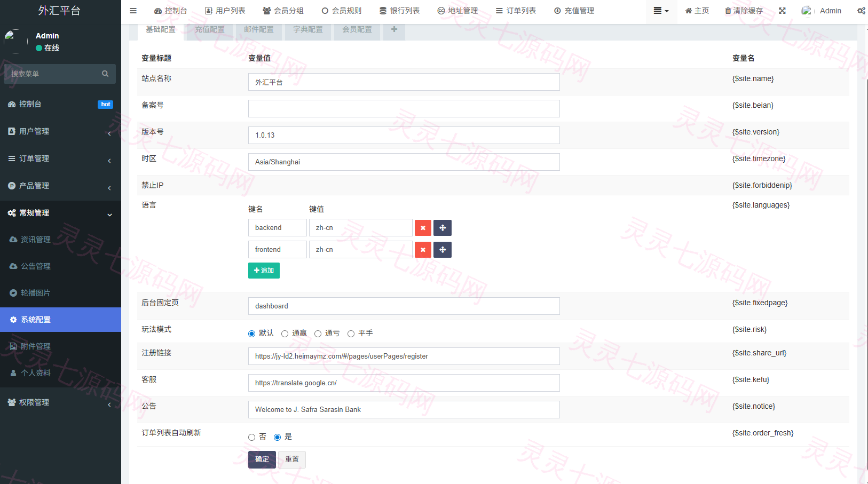The image size is (868, 484).
Task: Delete the frontend language row
Action: coord(423,250)
